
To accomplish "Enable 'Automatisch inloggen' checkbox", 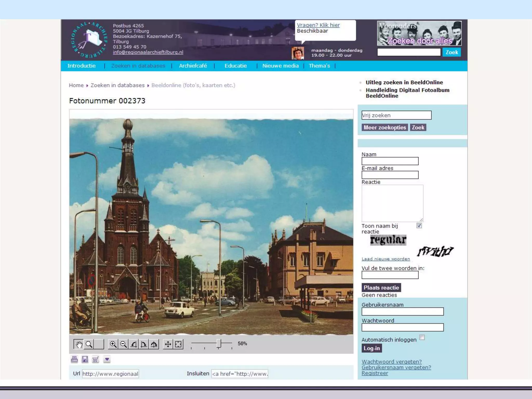I will [422, 337].
